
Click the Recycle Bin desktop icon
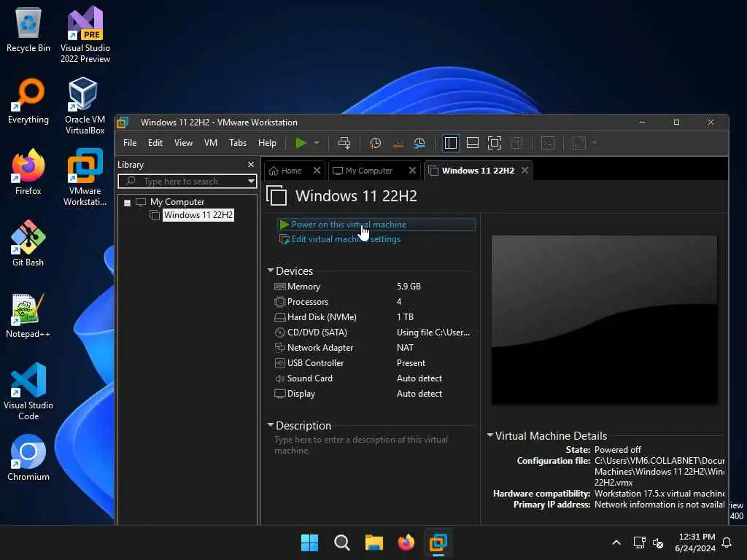point(28,29)
